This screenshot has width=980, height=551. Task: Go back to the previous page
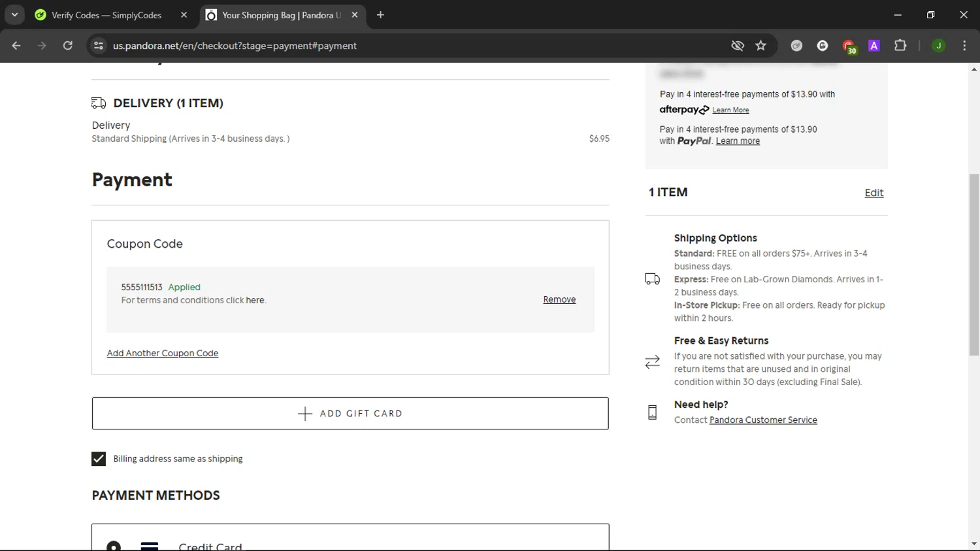(x=16, y=46)
